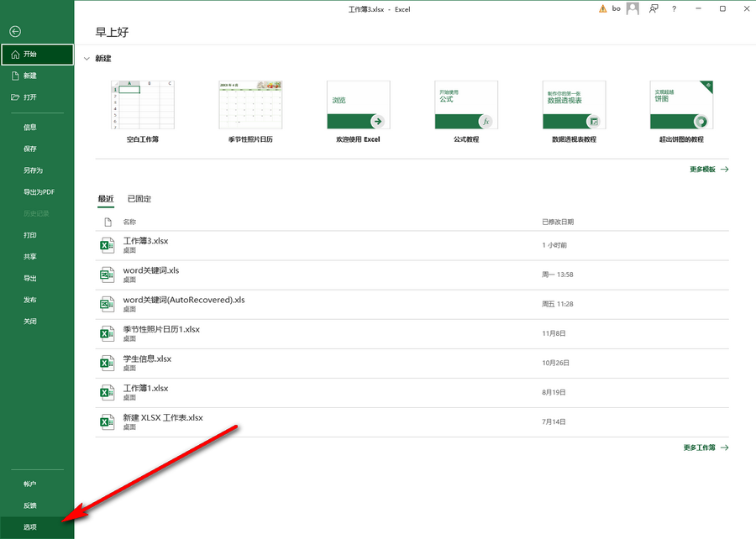Open the 打印 menu entry
The height and width of the screenshot is (539, 756).
click(x=29, y=235)
